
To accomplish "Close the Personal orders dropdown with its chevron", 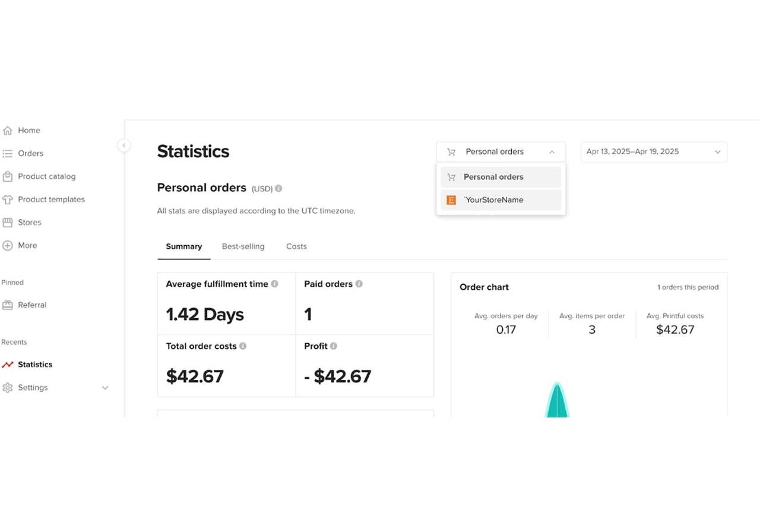I will point(552,151).
